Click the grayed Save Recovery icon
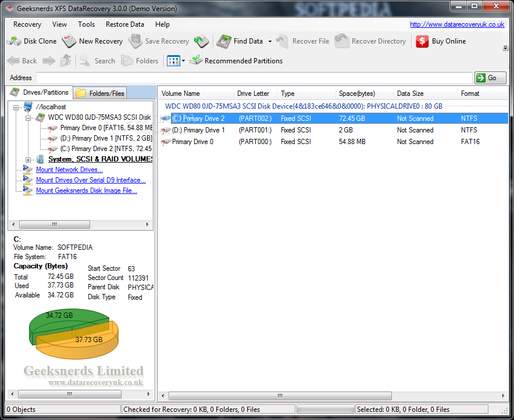This screenshot has width=514, height=420. pyautogui.click(x=135, y=41)
